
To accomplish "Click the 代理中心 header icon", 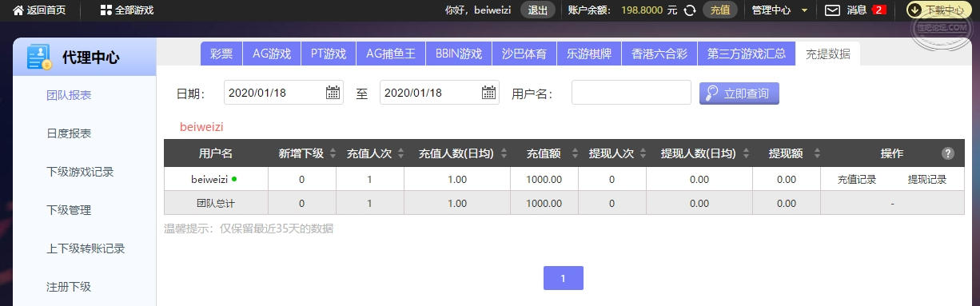I will 38,57.
